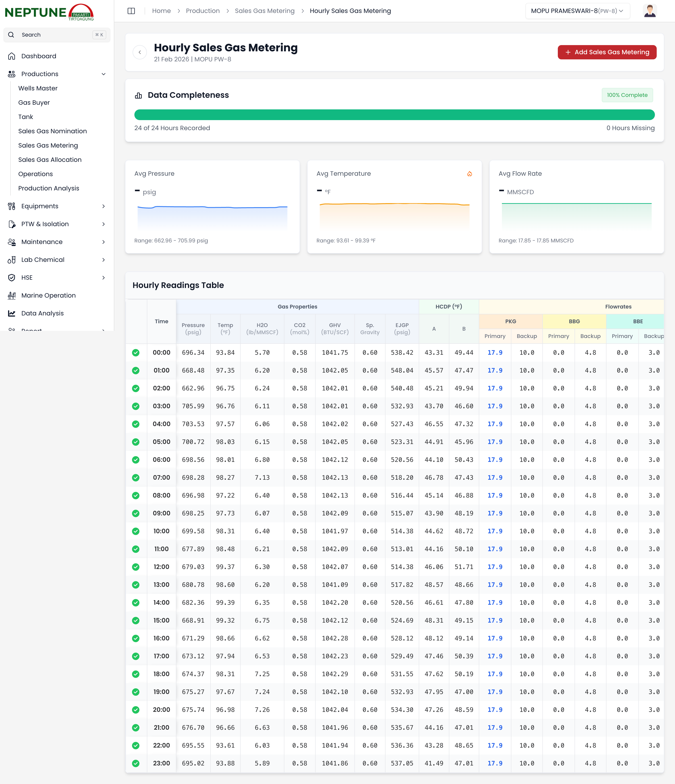Open the MOPU PRAMESWARI-8 platform dropdown
The height and width of the screenshot is (784, 675).
[577, 11]
